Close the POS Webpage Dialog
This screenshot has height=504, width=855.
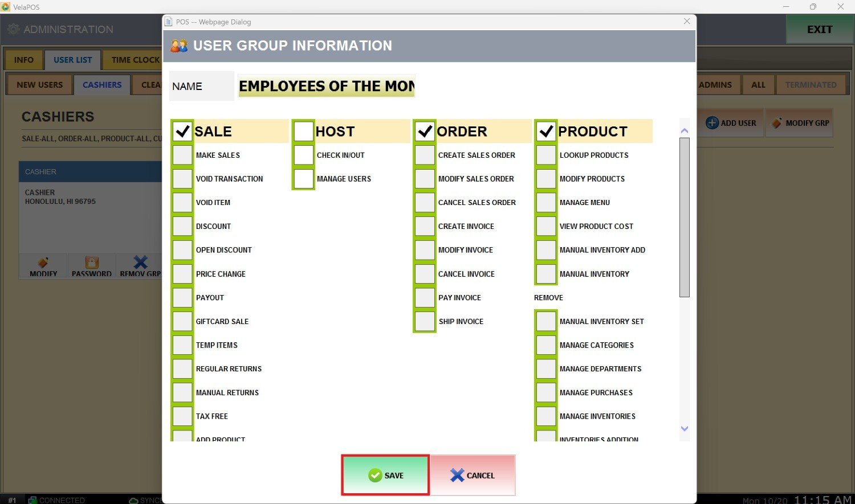point(687,21)
